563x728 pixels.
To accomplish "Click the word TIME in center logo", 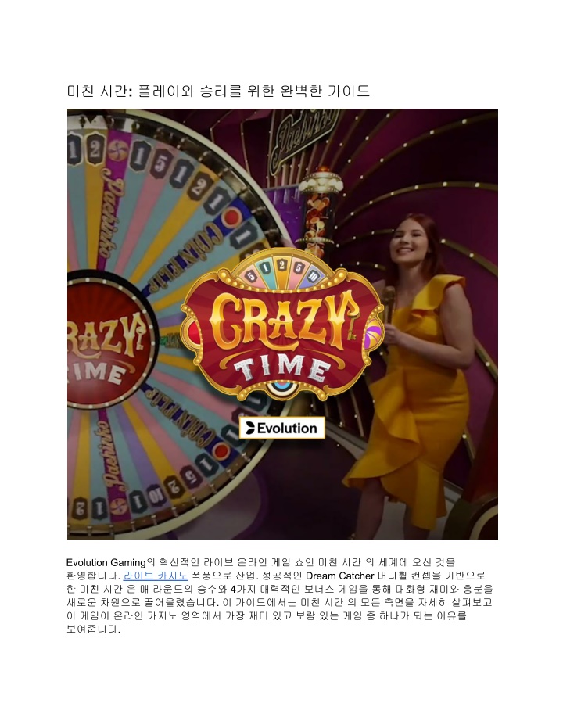I will [281, 369].
